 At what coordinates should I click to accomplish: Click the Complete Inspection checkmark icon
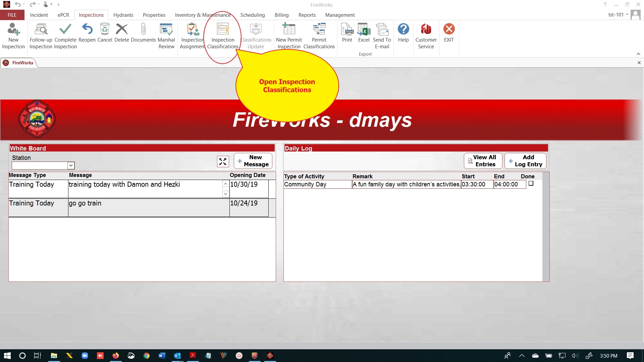65,29
